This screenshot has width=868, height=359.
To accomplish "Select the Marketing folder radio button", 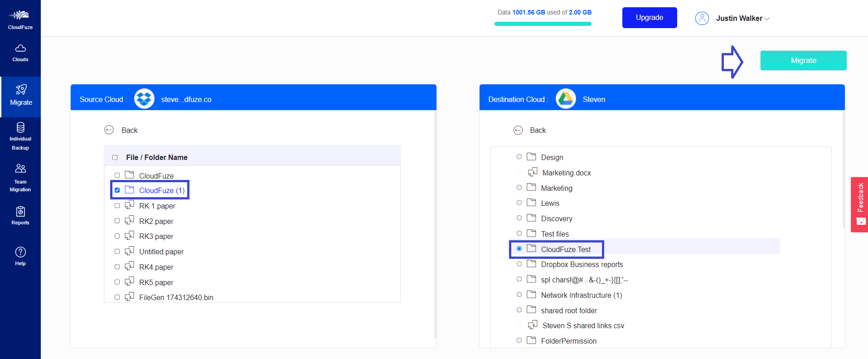I will (519, 188).
